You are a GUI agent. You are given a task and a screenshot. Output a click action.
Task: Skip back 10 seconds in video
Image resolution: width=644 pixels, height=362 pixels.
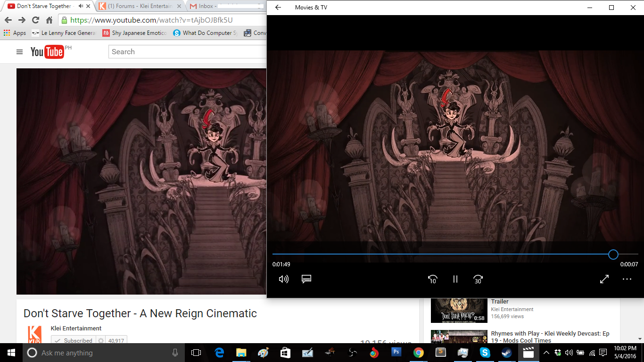pyautogui.click(x=432, y=279)
